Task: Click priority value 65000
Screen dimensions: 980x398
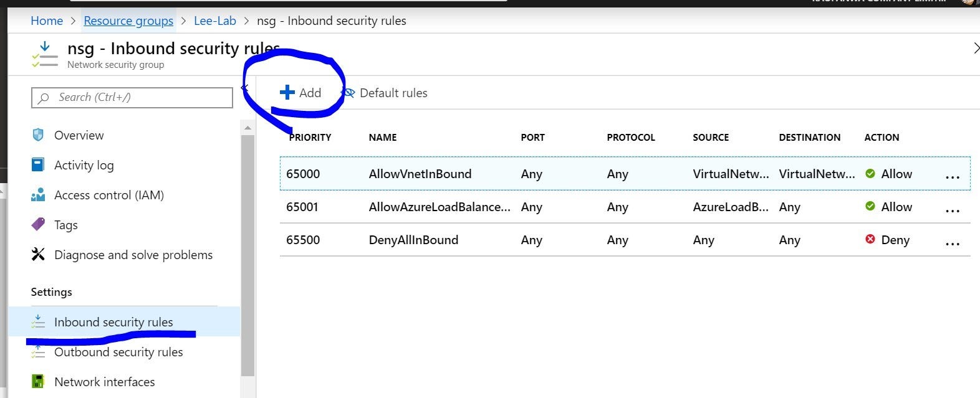Action: click(303, 174)
